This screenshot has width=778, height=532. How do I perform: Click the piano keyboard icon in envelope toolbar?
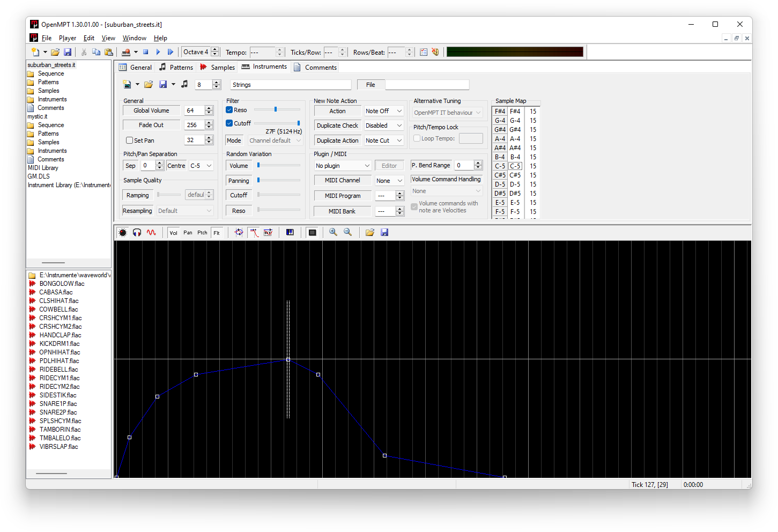(x=290, y=232)
